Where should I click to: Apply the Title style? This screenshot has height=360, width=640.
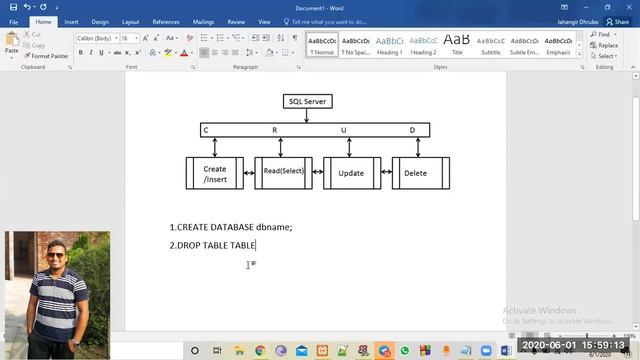457,45
